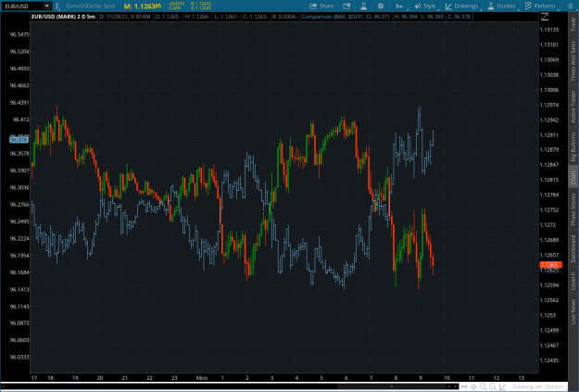Viewport: 579px width, 392px height.
Task: Switch to the Trade sidebar tab
Action: coord(573,24)
